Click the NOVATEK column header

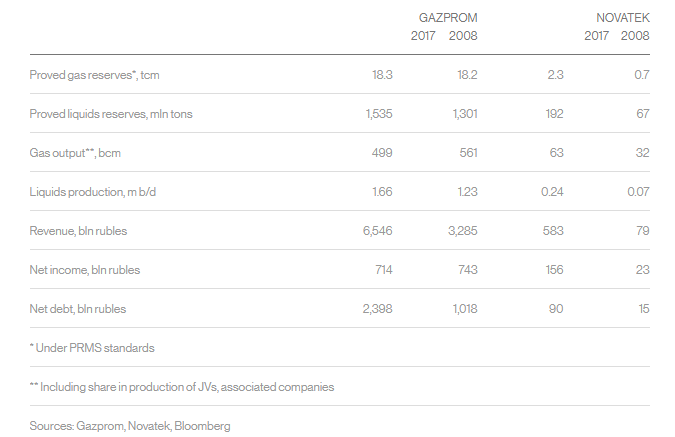pyautogui.click(x=621, y=18)
